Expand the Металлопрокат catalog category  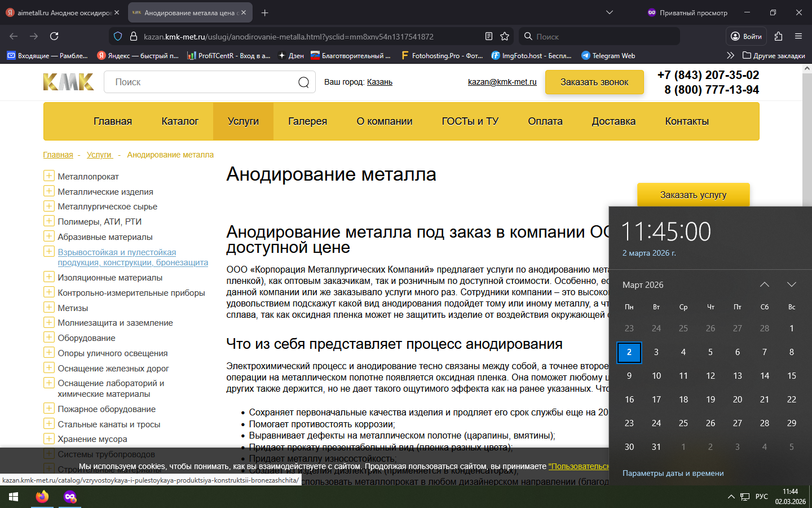tap(49, 176)
